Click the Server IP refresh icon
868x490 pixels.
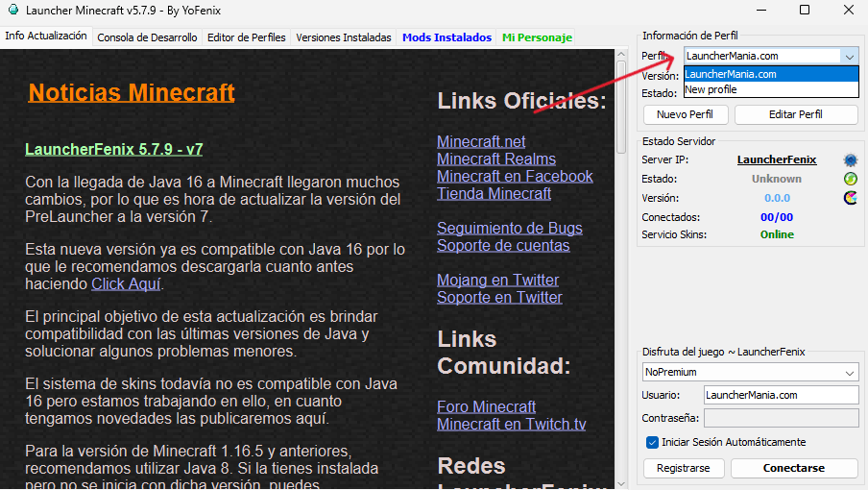pos(851,160)
